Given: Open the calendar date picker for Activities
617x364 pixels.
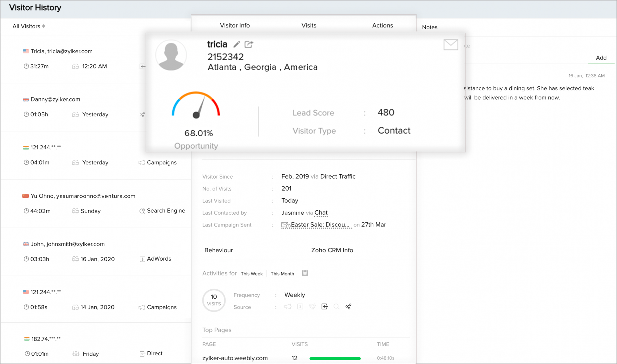Looking at the screenshot, I should click(305, 273).
